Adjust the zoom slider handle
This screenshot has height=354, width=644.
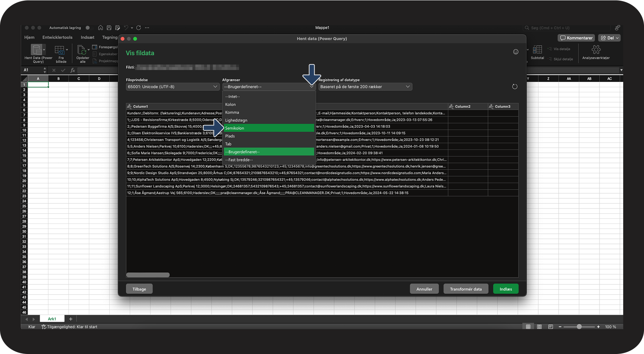coord(579,327)
